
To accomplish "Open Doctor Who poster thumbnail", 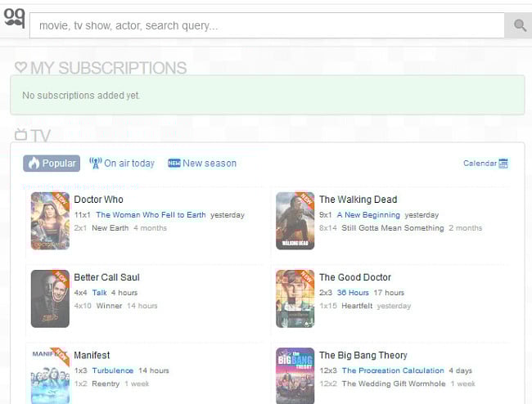I will tap(50, 221).
